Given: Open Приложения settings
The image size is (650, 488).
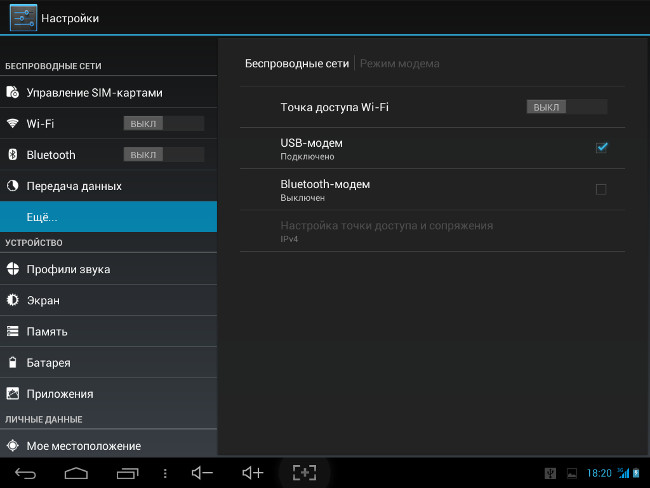Looking at the screenshot, I should pos(108,393).
